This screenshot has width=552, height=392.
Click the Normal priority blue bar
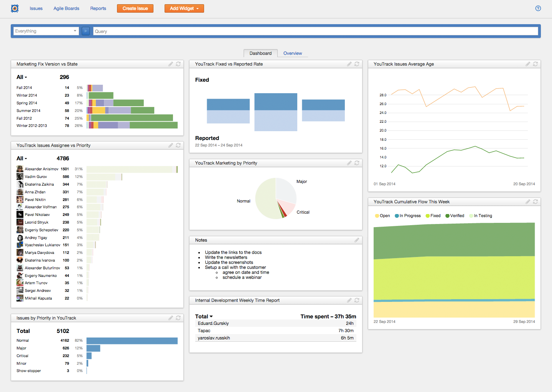pyautogui.click(x=132, y=341)
